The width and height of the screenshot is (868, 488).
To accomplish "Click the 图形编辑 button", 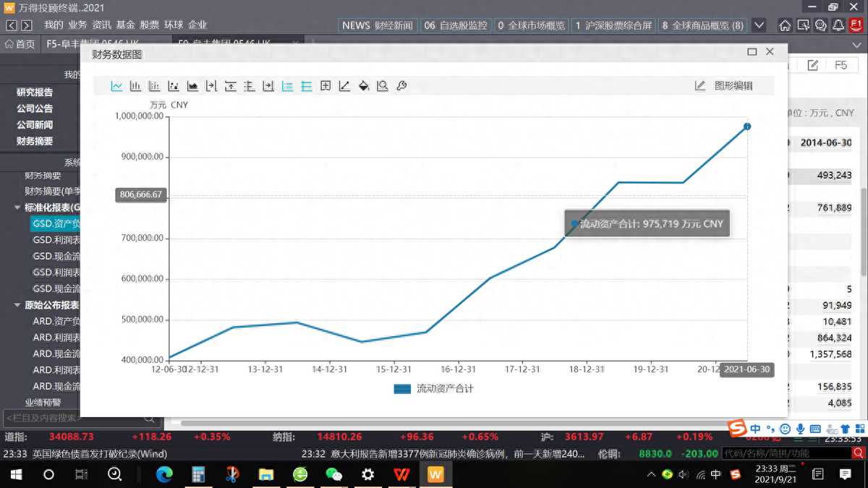I will point(725,86).
